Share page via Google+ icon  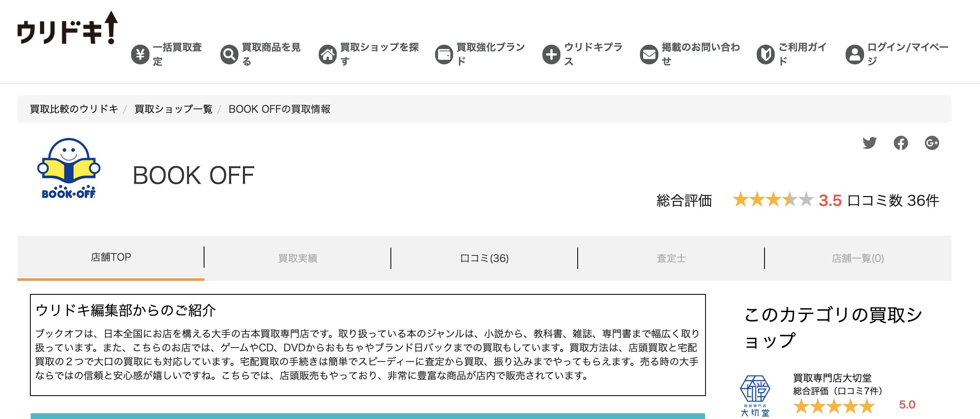(932, 143)
